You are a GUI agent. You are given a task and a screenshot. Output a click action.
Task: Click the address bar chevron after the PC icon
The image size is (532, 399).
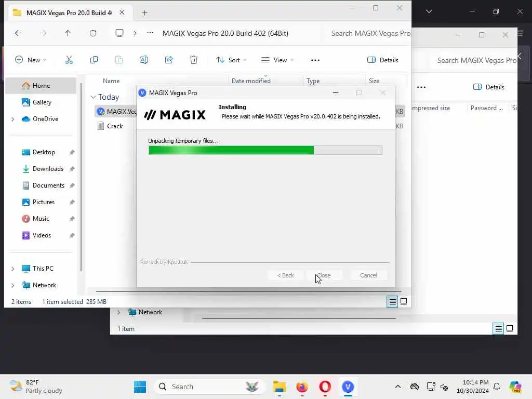[x=135, y=33]
